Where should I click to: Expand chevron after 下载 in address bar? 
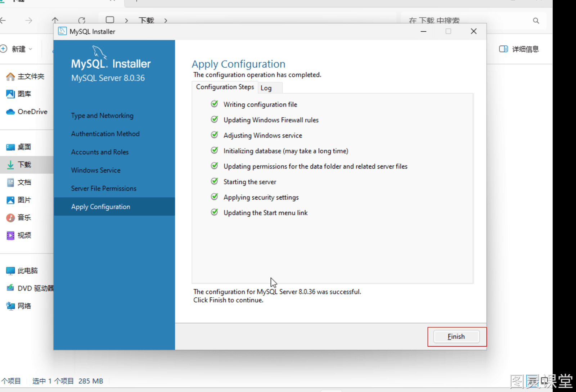[x=166, y=21]
